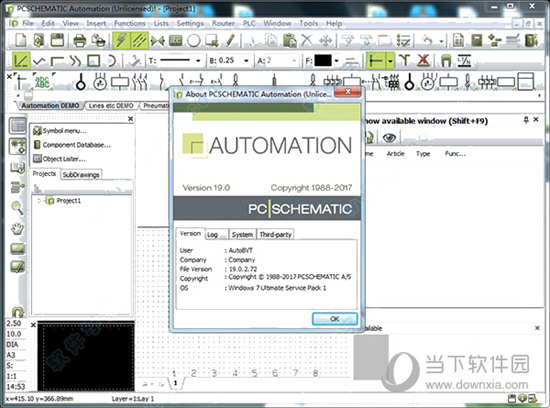Expand the Project1 tree node
550x408 pixels.
(39, 201)
